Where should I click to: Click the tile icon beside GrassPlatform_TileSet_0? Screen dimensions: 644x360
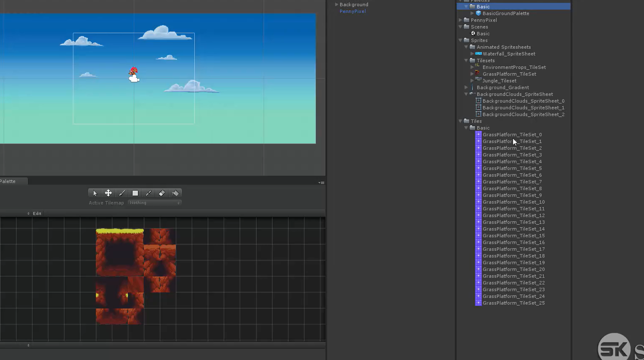click(478, 135)
